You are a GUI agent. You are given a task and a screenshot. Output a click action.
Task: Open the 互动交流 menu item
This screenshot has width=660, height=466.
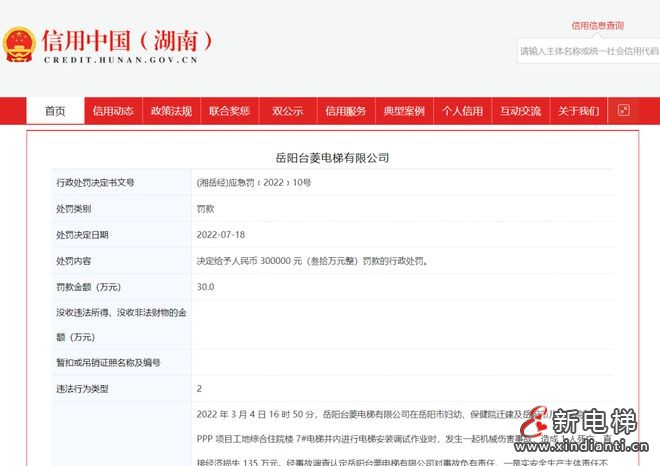(520, 111)
